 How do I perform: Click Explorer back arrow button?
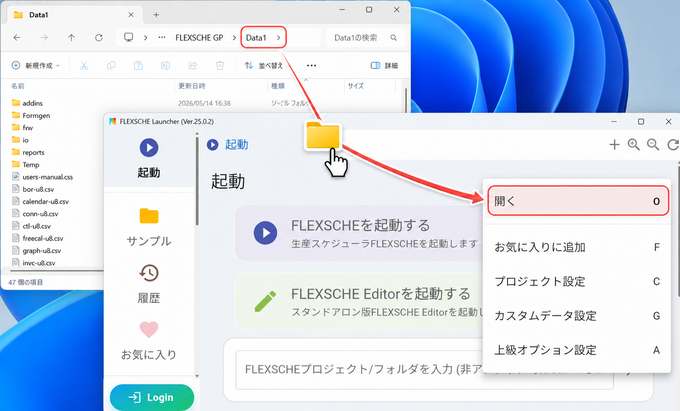(17, 38)
